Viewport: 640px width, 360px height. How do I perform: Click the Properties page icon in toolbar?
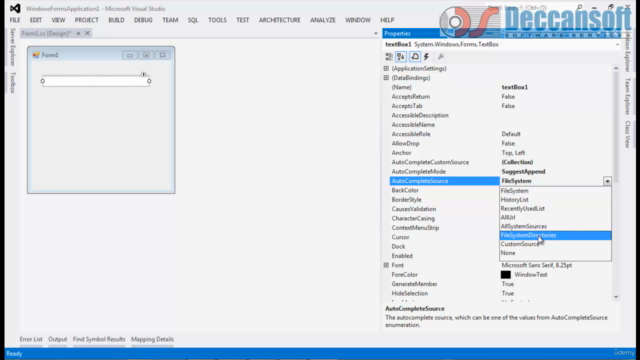coord(415,57)
